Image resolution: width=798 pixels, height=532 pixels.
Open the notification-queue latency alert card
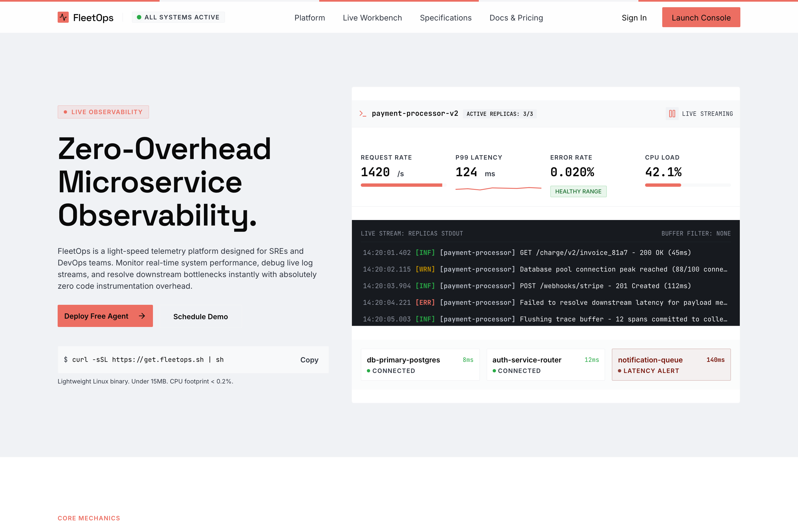(671, 365)
